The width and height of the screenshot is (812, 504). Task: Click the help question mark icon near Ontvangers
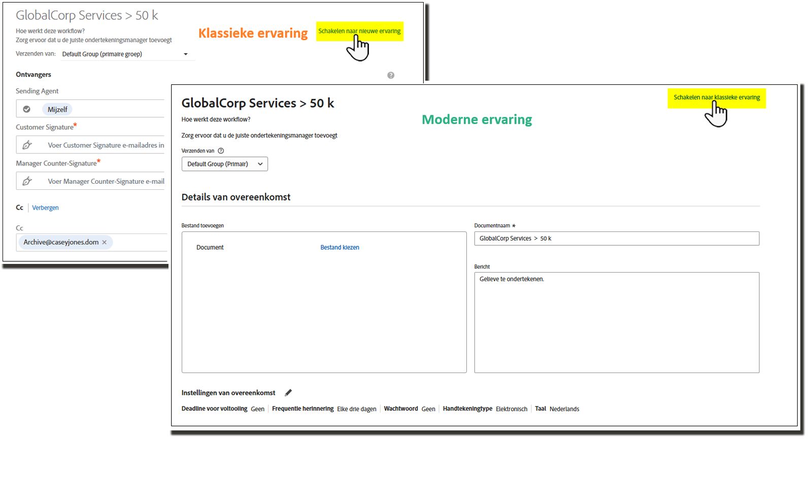391,75
